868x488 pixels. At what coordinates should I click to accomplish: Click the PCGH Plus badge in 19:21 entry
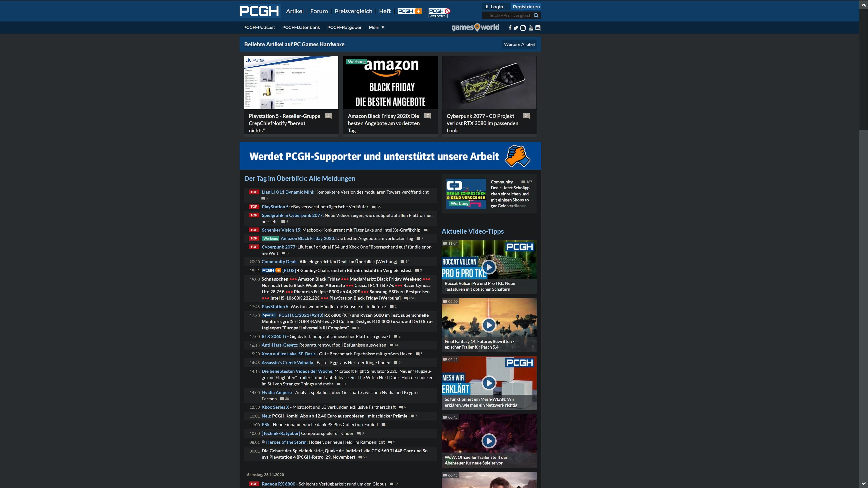click(271, 270)
